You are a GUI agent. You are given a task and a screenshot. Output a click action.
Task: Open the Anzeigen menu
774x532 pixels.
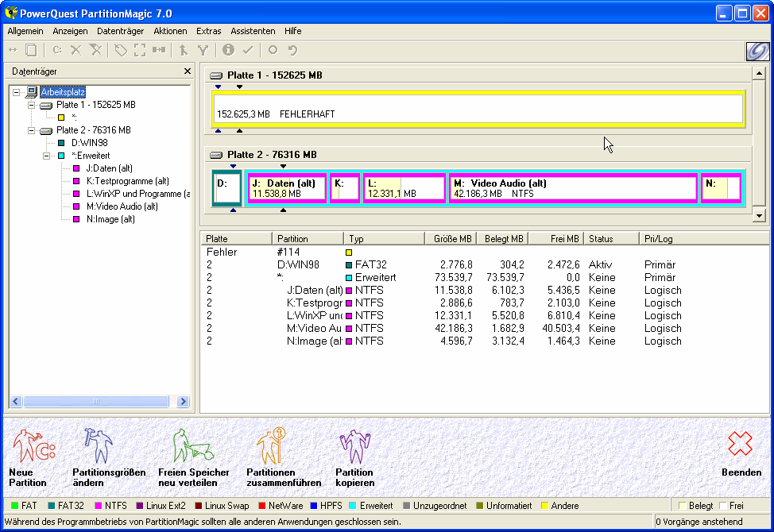click(x=70, y=31)
